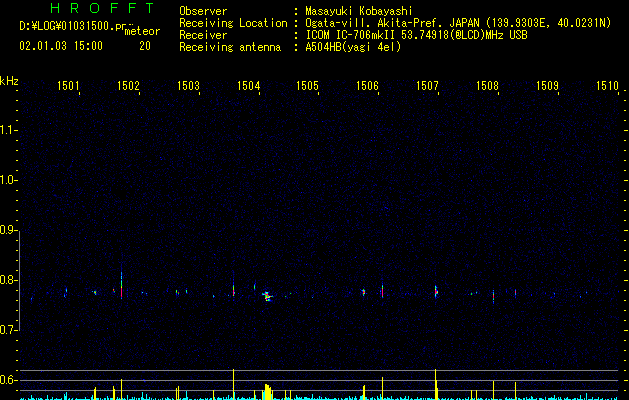Click the 1505 time axis label
This screenshot has height=400, width=629.
(x=307, y=85)
